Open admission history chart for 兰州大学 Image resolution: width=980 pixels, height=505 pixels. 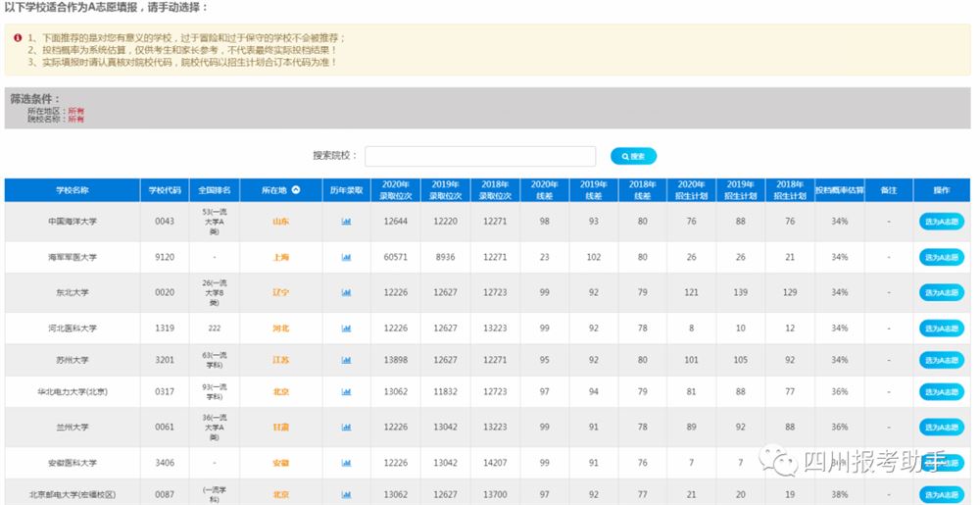[x=346, y=428]
